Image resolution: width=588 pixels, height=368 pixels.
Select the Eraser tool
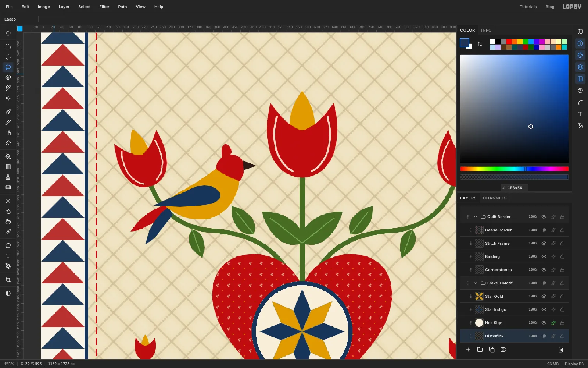pos(8,143)
